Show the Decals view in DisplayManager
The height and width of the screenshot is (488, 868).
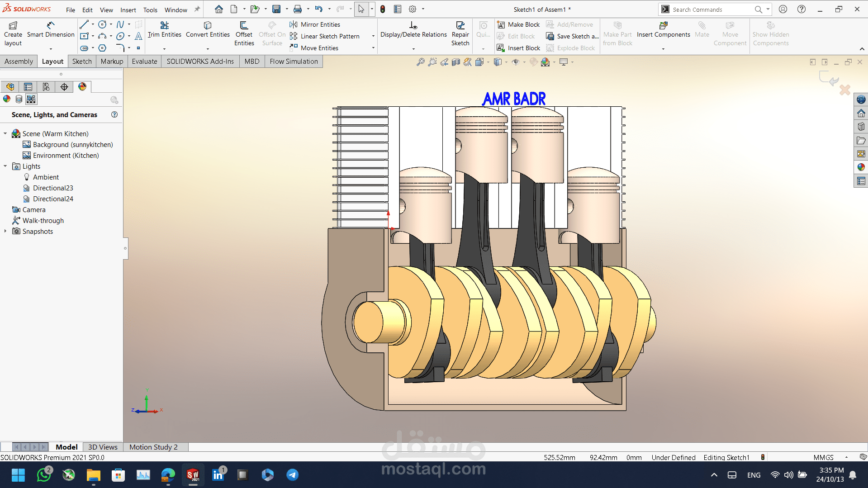tap(19, 99)
